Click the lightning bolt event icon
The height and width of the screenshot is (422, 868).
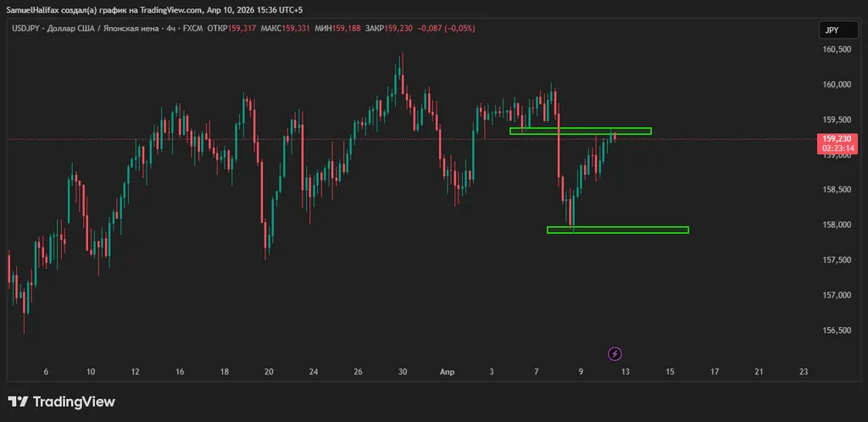point(615,353)
